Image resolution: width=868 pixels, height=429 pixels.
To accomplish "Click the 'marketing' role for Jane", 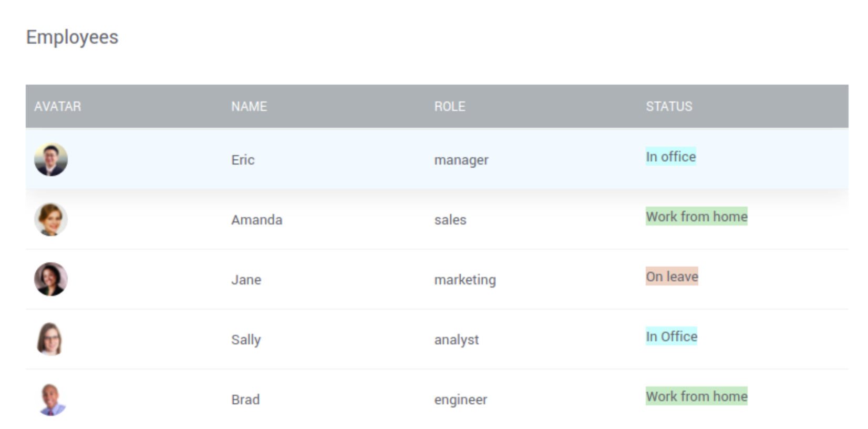I will pos(464,280).
